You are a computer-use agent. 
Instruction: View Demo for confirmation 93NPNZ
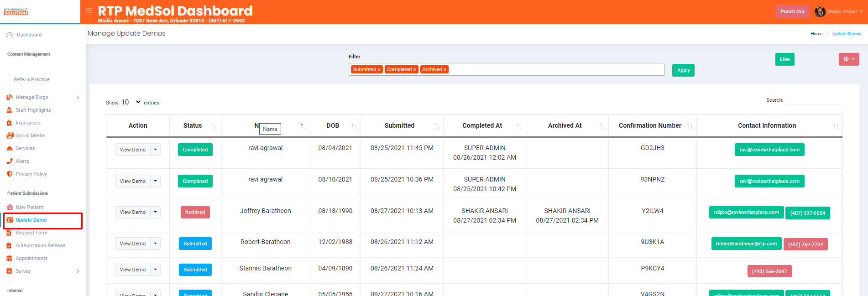click(133, 181)
